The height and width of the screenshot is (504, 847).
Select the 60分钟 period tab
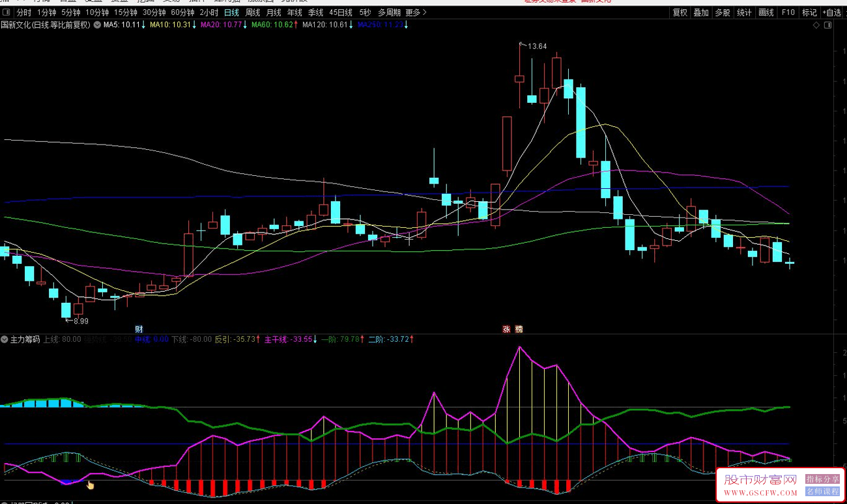pos(183,12)
